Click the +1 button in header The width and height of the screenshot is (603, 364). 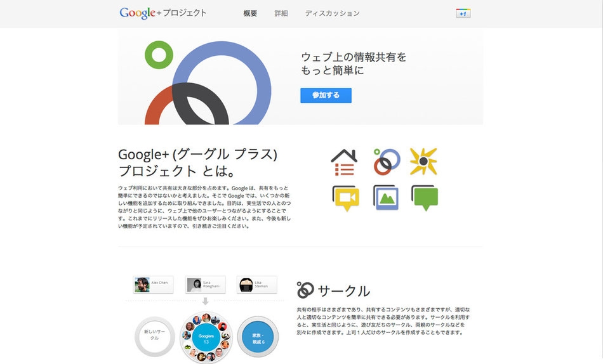pyautogui.click(x=463, y=13)
